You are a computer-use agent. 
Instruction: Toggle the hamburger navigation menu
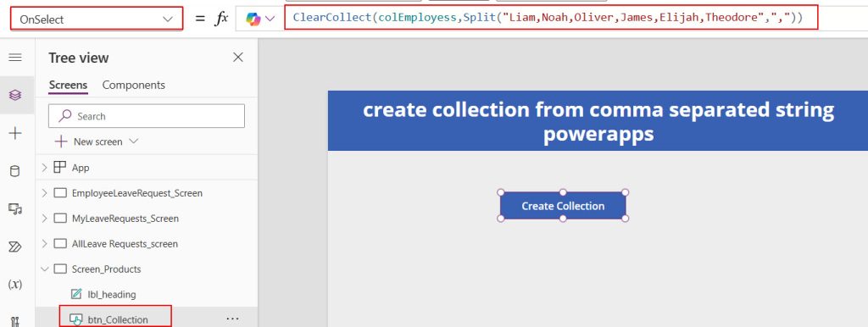(15, 57)
